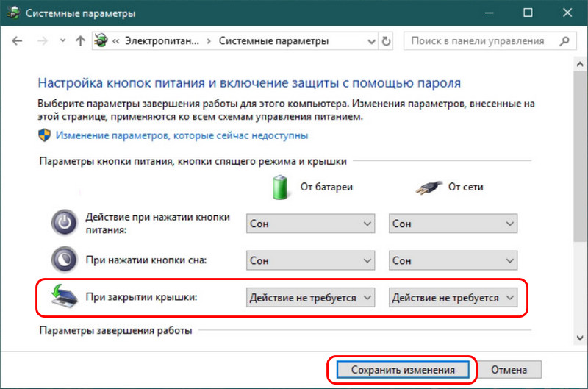Image resolution: width=588 pixels, height=389 pixels.
Task: Click the power button icon
Action: pos(65,223)
